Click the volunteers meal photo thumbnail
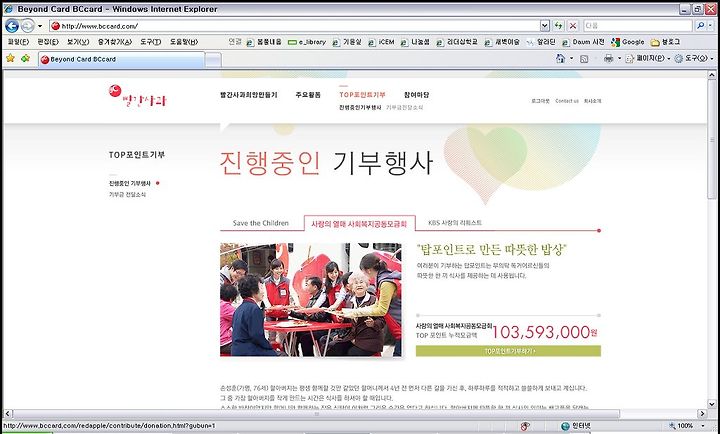 (x=311, y=300)
